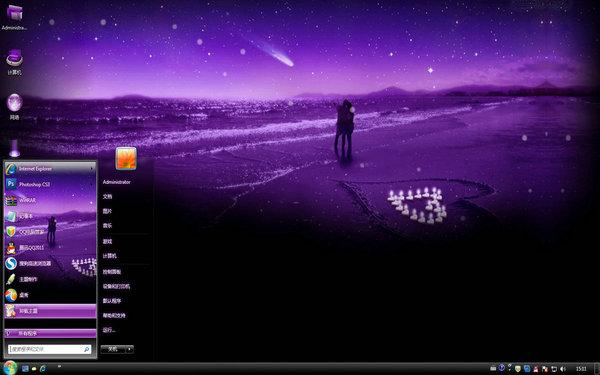The image size is (600, 375).
Task: Open 主题制作 paintbrush entry in Start menu
Action: point(50,279)
